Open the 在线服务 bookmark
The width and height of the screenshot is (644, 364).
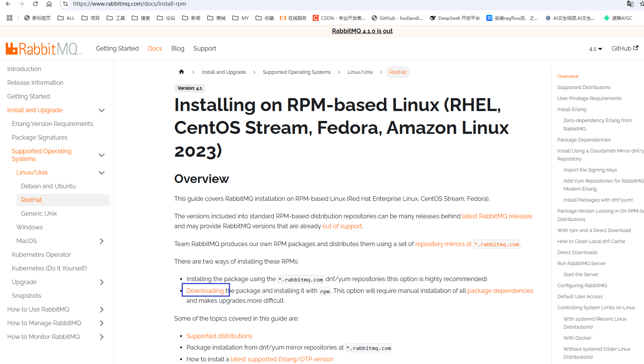(293, 18)
